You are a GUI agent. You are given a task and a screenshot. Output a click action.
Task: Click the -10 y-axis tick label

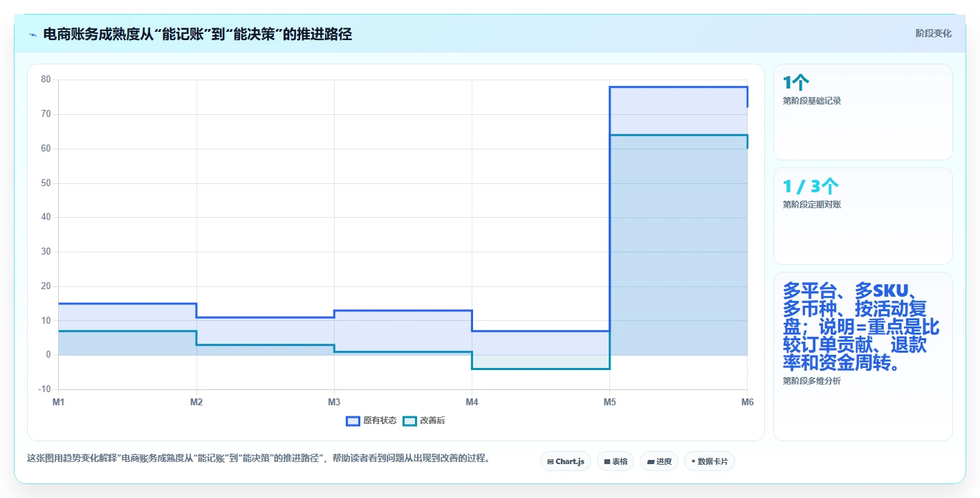(x=44, y=389)
